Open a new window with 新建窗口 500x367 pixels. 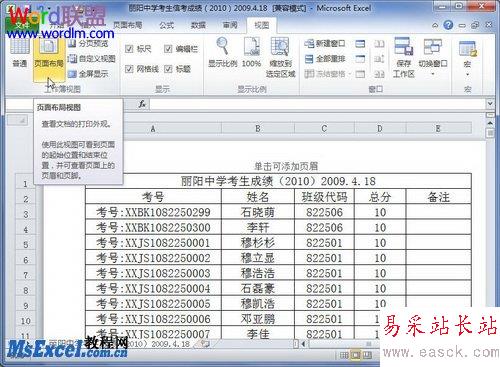[325, 43]
